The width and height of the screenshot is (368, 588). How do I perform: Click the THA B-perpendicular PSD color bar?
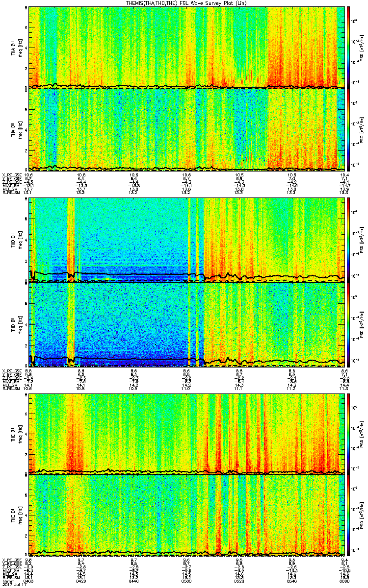[348, 47]
